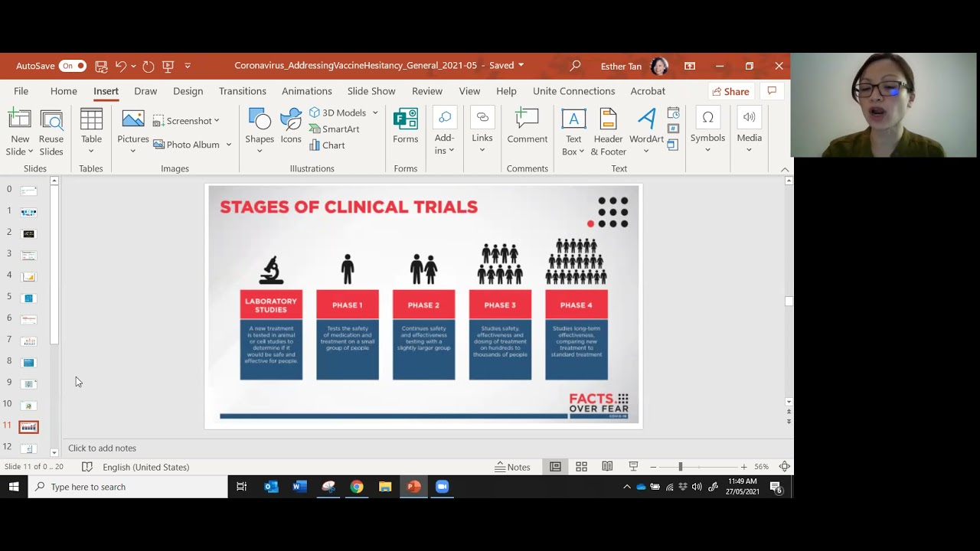Open the Media dropdown
This screenshot has width=980, height=551.
click(749, 132)
